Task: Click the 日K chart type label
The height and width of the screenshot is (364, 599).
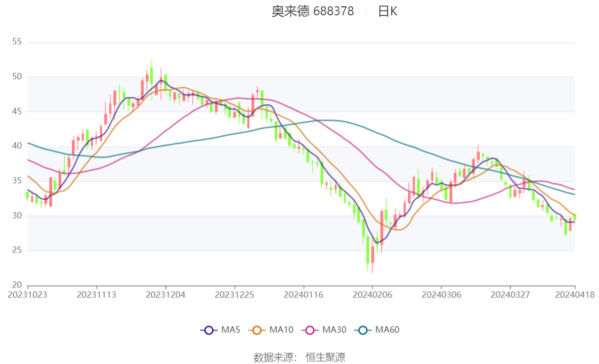Action: coord(387,11)
